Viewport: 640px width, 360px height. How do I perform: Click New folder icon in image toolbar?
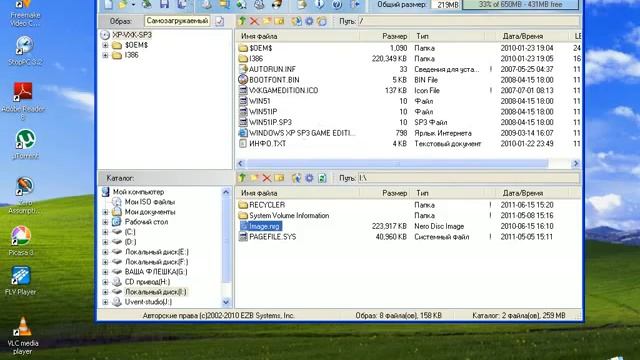(267, 21)
